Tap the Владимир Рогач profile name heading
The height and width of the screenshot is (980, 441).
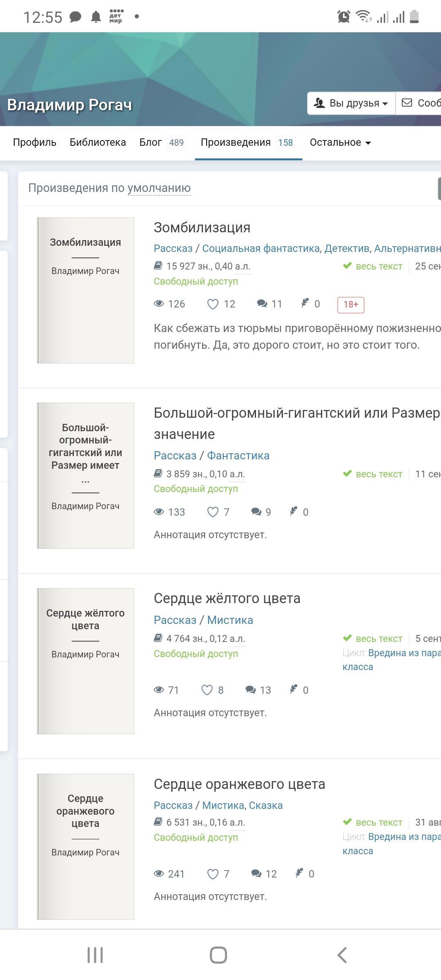click(70, 105)
